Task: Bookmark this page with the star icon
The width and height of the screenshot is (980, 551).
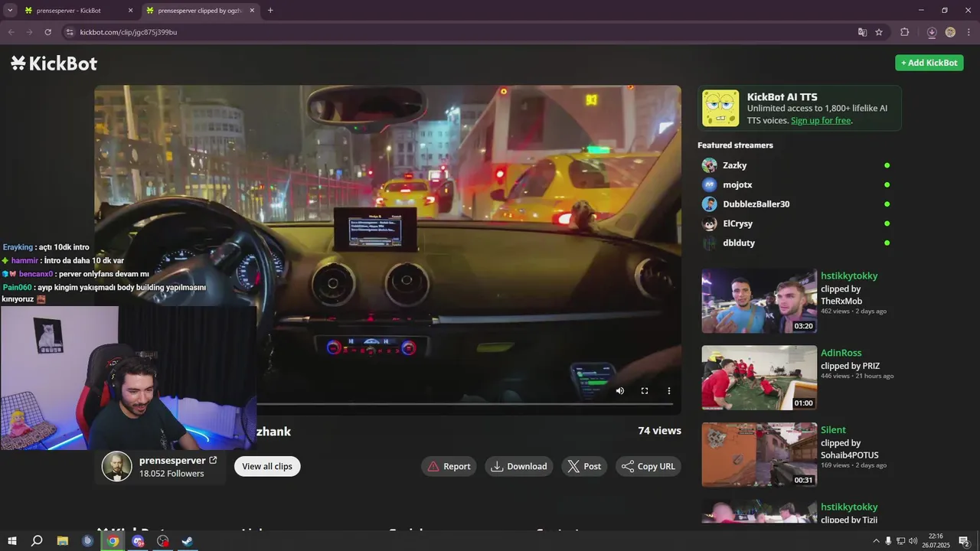Action: coord(879,32)
